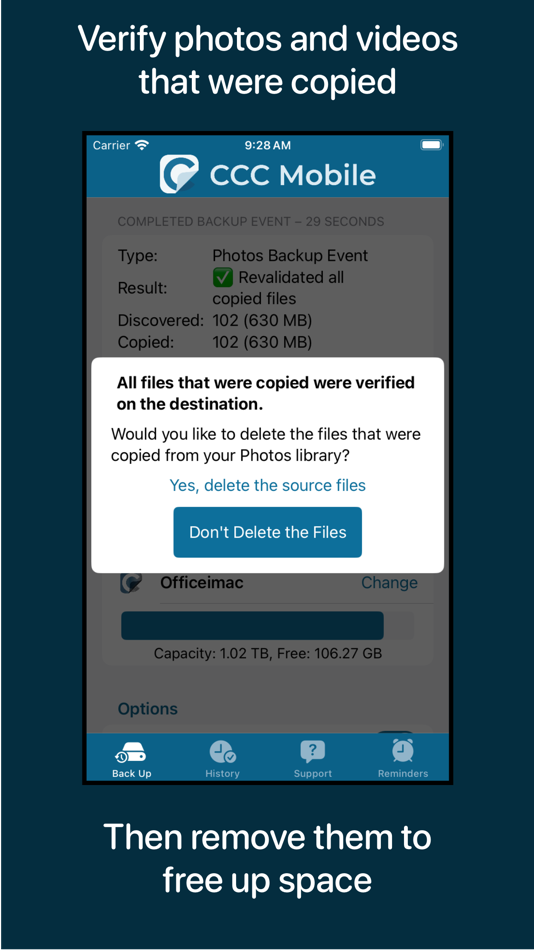The image size is (534, 950).
Task: Open the History clock icon
Action: [x=222, y=752]
